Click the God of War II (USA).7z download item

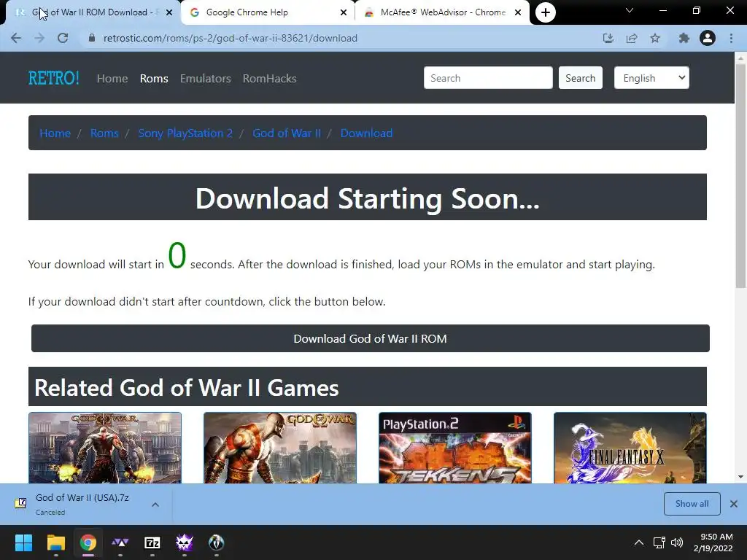point(82,504)
